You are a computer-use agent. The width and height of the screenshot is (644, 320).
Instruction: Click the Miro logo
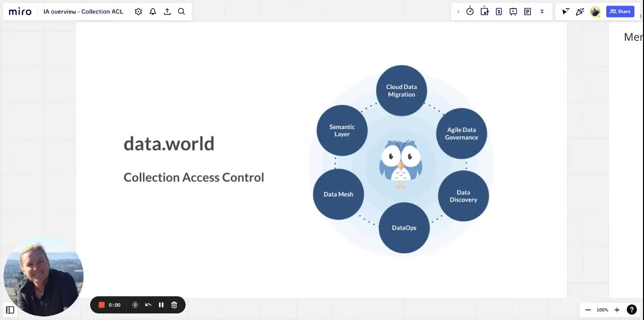pyautogui.click(x=20, y=12)
